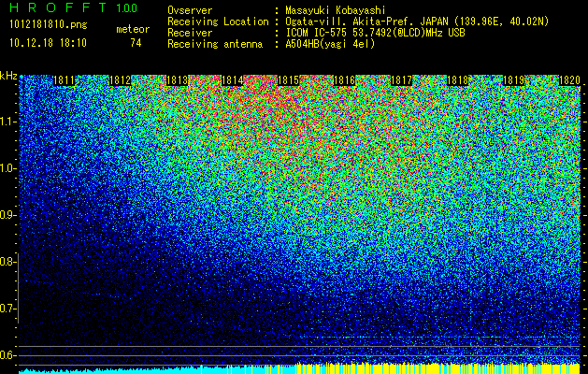Click the 1.1 kHz axis label
Viewport: 588px width, 374px height.
pyautogui.click(x=7, y=122)
